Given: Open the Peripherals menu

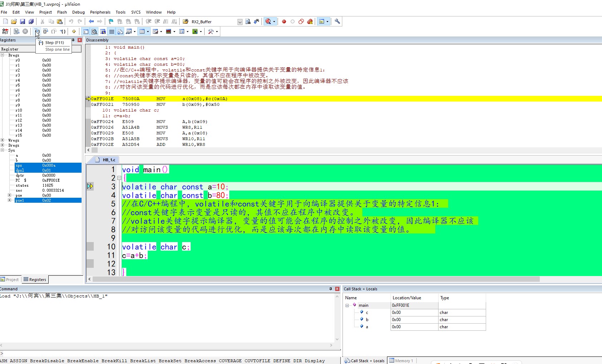Looking at the screenshot, I should [x=100, y=12].
